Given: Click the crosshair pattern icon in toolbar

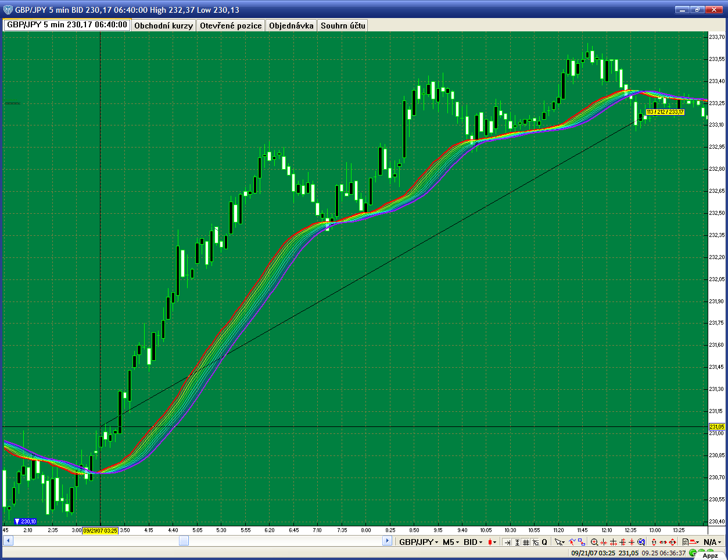Looking at the screenshot, I should pos(535,542).
